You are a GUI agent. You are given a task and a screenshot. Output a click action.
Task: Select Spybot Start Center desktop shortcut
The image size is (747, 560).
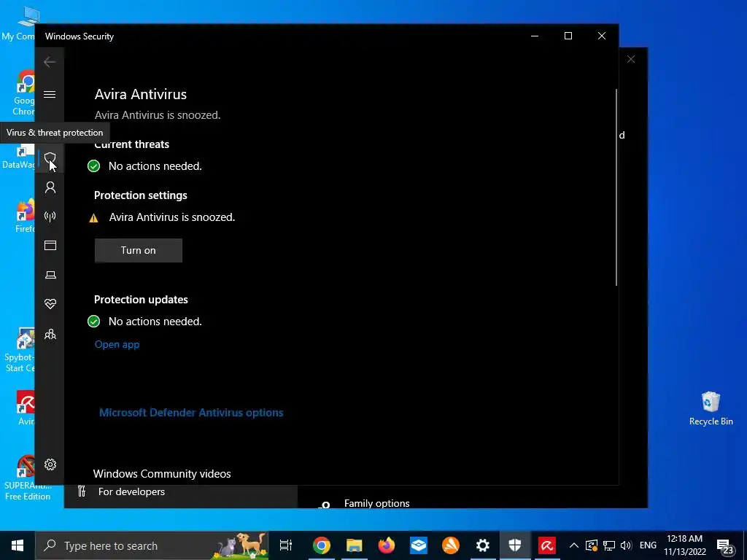click(20, 350)
